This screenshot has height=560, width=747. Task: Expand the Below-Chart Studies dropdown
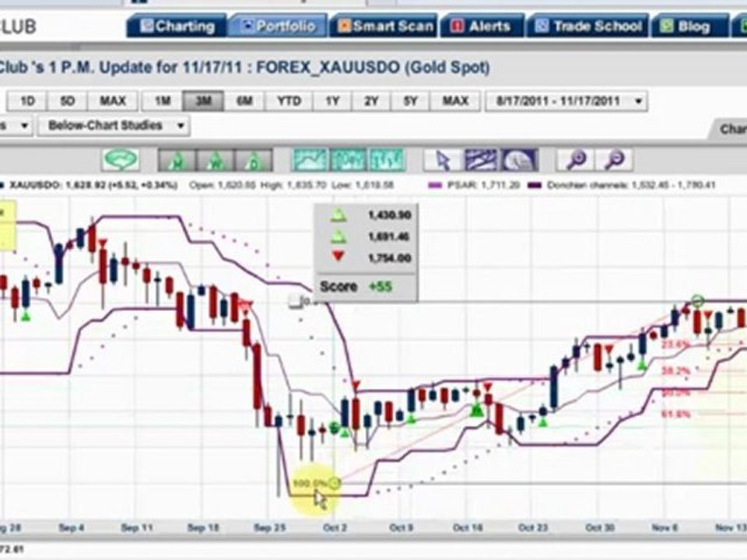[114, 126]
